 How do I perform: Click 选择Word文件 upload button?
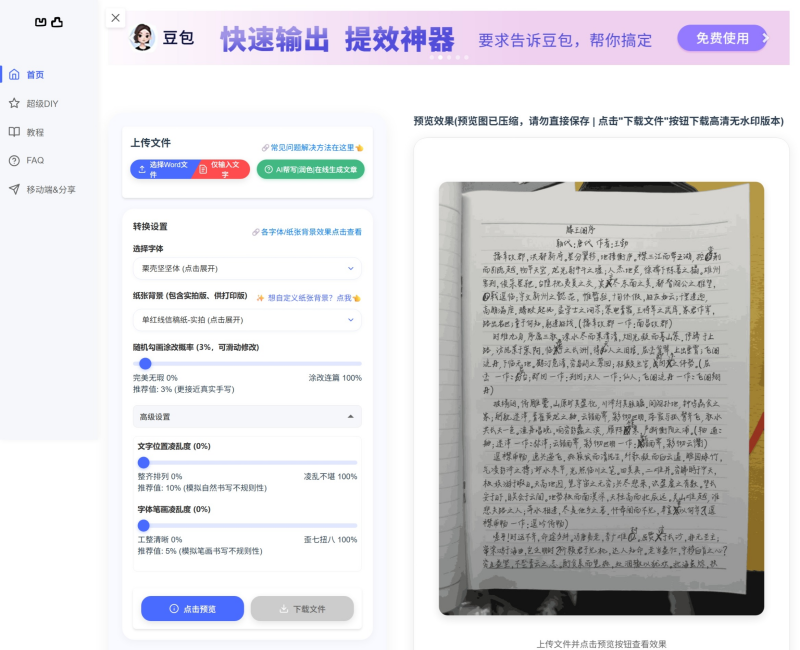coord(160,169)
